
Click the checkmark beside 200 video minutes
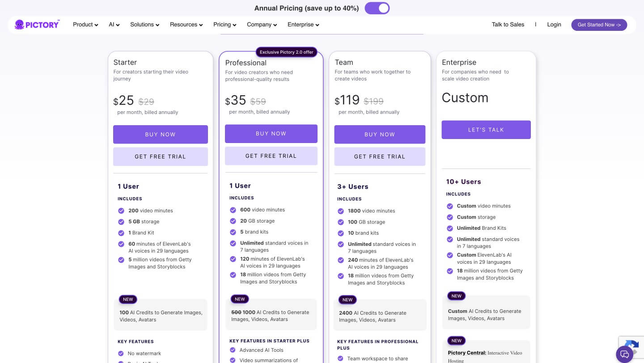pyautogui.click(x=121, y=211)
